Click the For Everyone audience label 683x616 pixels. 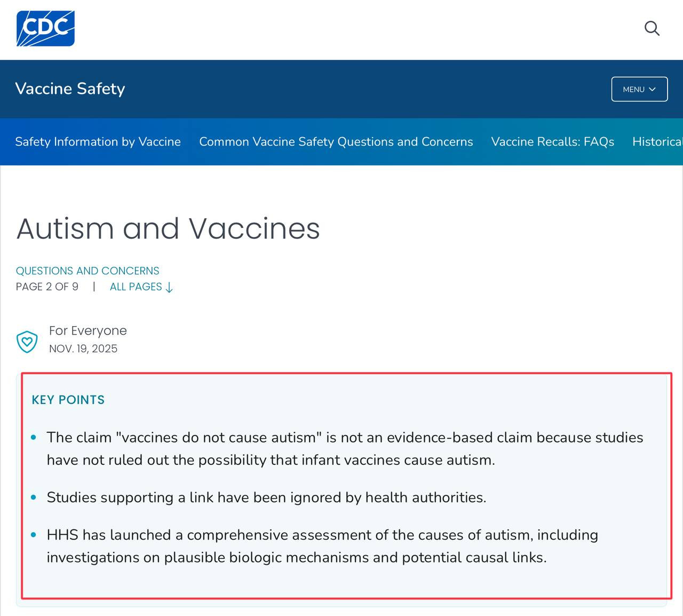click(88, 330)
